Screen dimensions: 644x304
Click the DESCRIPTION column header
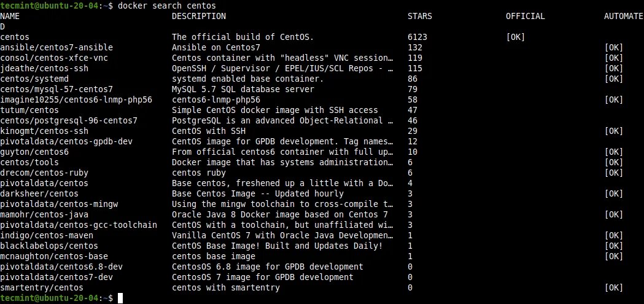click(x=198, y=16)
